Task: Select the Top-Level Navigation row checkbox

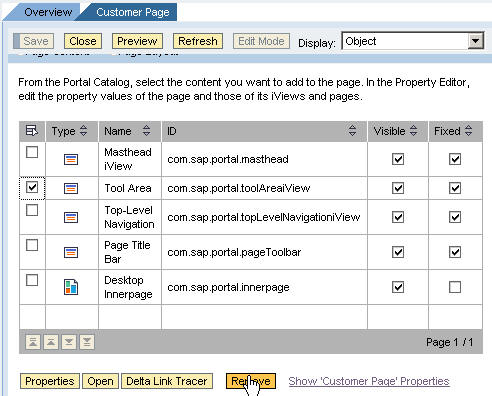Action: (32, 210)
